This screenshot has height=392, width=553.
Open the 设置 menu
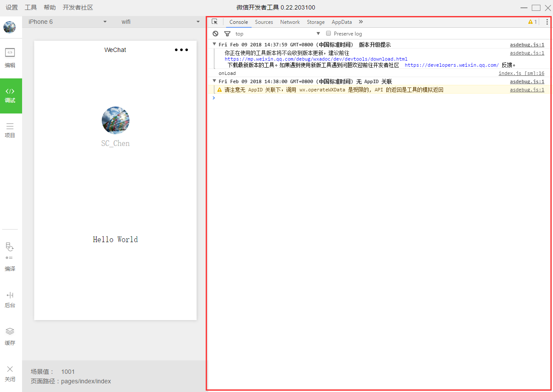pyautogui.click(x=12, y=7)
